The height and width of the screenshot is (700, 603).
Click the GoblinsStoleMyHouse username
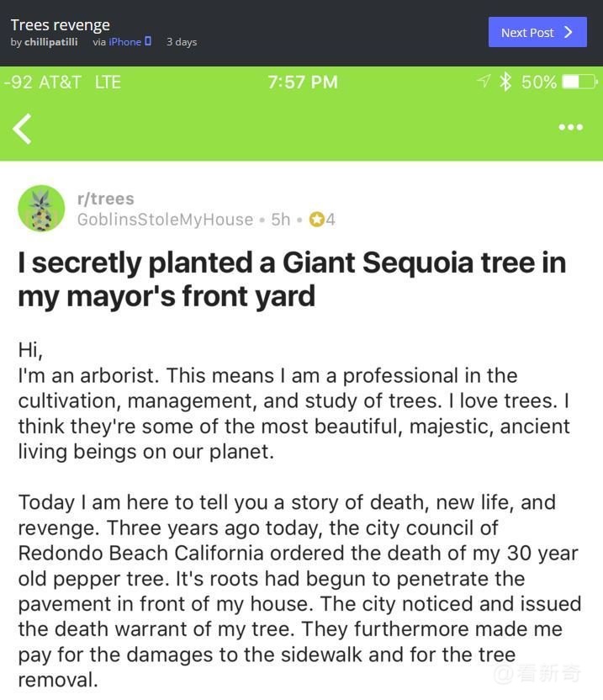(165, 220)
